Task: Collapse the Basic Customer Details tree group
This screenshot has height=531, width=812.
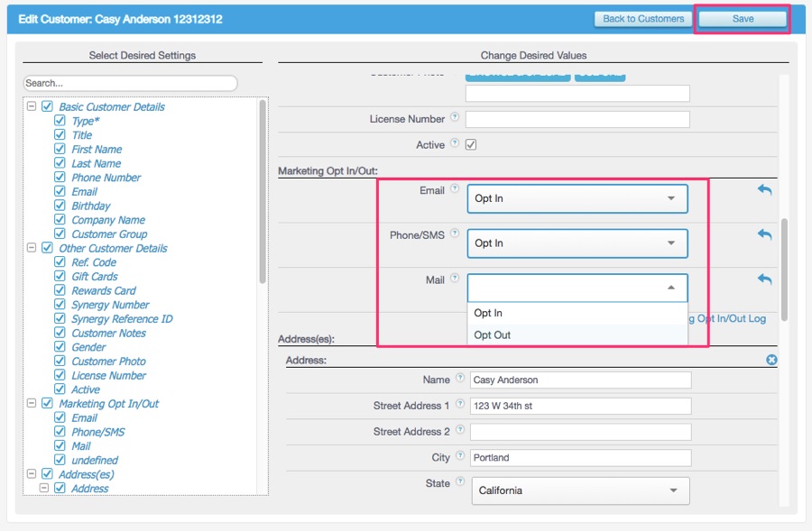Action: (x=32, y=106)
